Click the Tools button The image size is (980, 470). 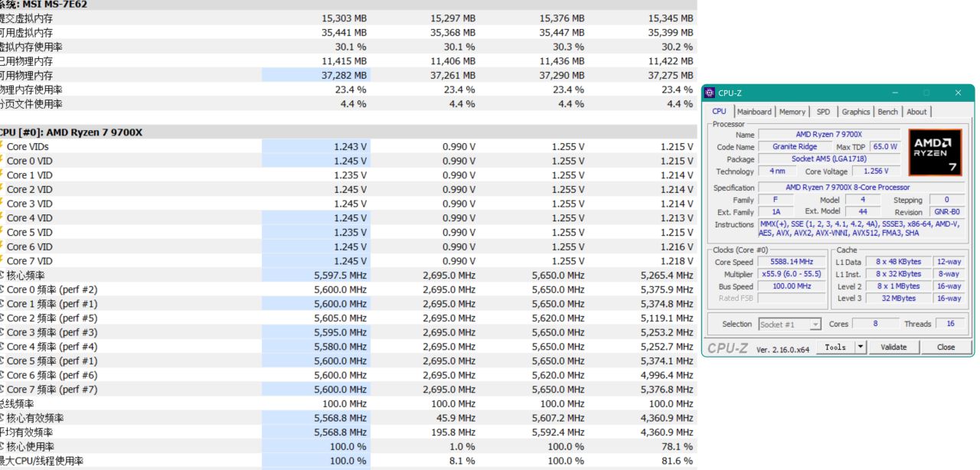835,347
